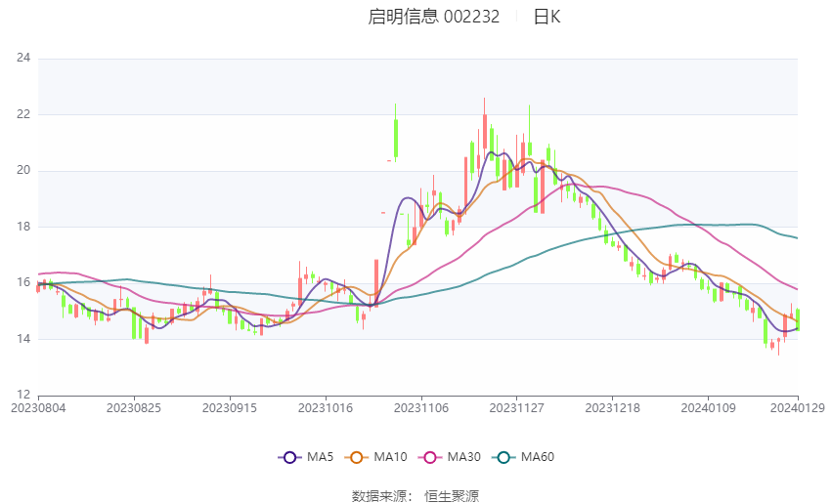
Task: Click the 18 price axis label
Action: click(x=23, y=227)
